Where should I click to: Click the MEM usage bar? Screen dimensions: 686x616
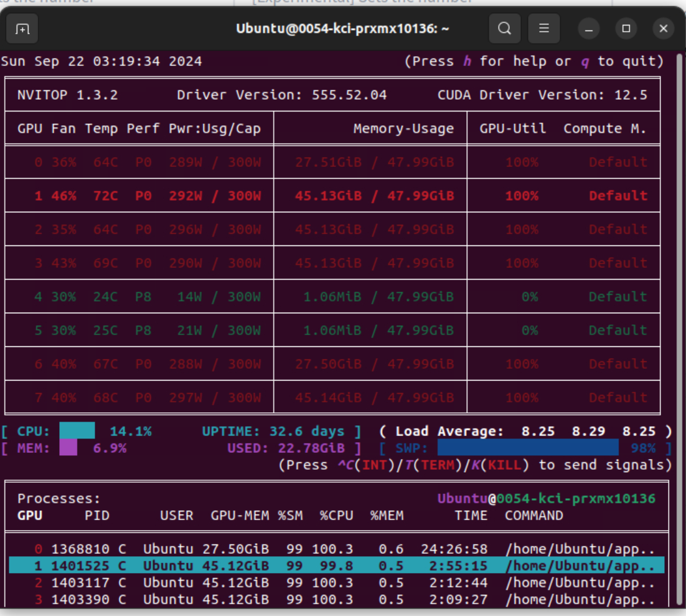tap(68, 448)
